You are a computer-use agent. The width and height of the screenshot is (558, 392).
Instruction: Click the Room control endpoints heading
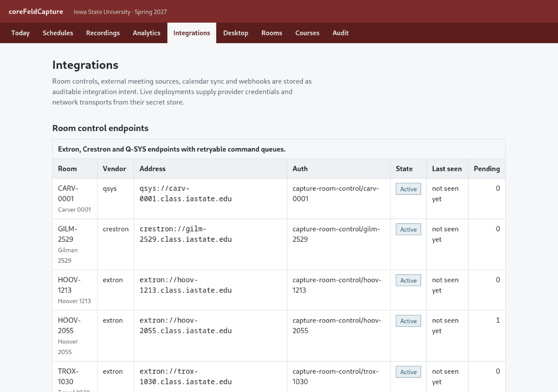click(100, 128)
